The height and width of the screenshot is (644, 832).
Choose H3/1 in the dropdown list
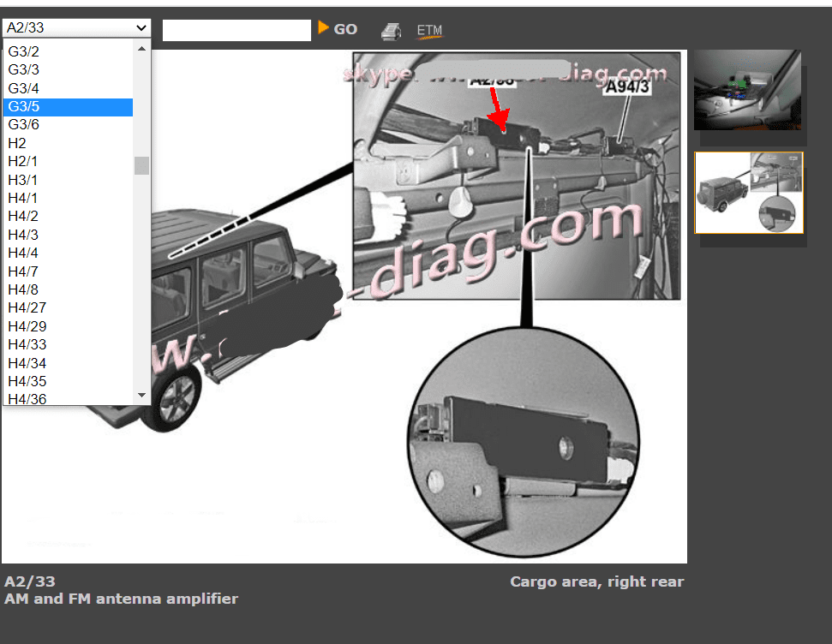click(23, 180)
